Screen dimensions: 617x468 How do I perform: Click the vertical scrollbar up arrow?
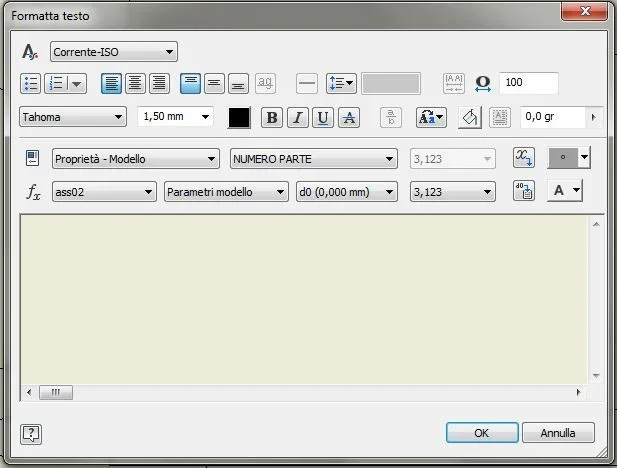[596, 224]
